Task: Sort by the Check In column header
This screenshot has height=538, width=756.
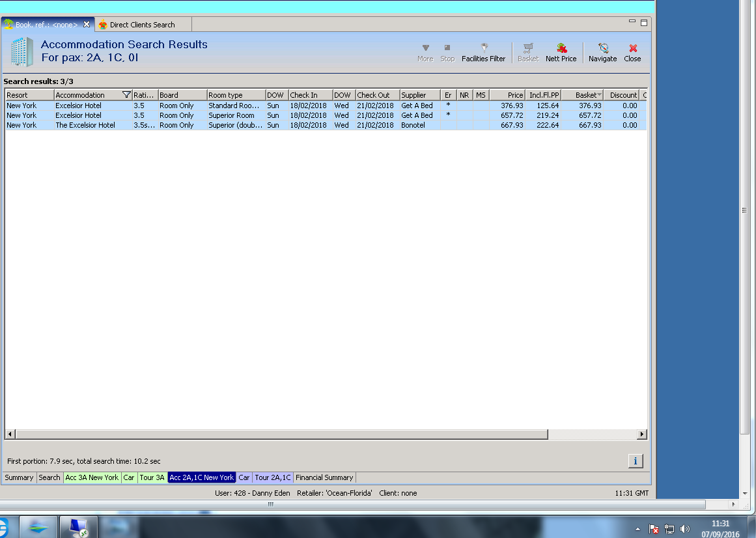Action: [311, 95]
